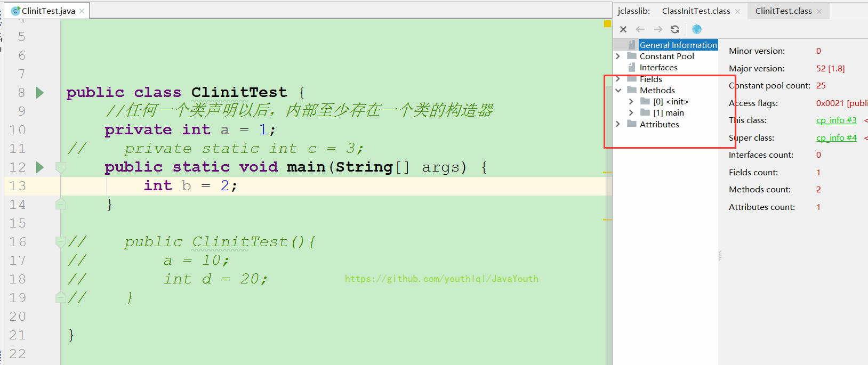Place cursor on 'int b = 2;' line
Screen dimensions: 868x365
190,186
